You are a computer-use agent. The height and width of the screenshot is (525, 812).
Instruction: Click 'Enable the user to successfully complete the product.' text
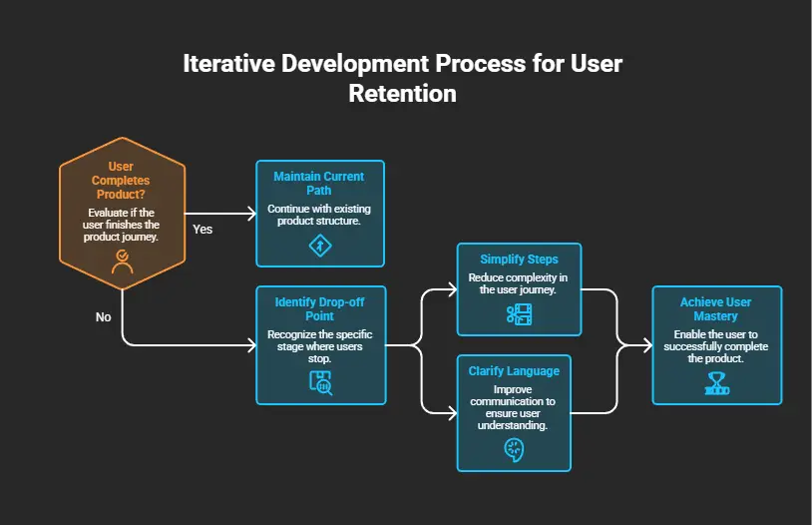[715, 346]
